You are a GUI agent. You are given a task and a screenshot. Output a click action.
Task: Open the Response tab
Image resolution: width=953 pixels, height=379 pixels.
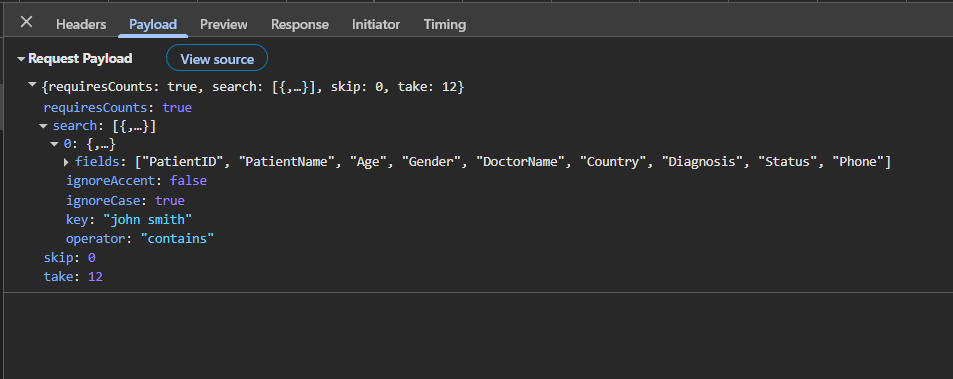pos(300,24)
